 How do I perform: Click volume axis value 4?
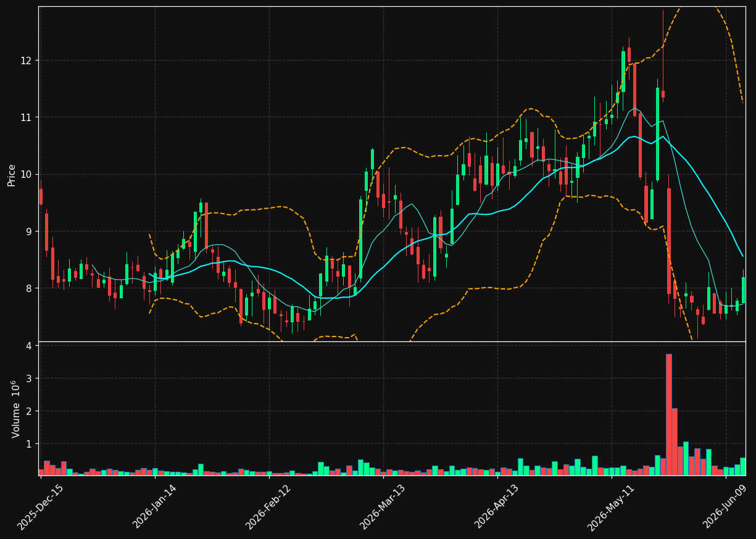[x=30, y=346]
